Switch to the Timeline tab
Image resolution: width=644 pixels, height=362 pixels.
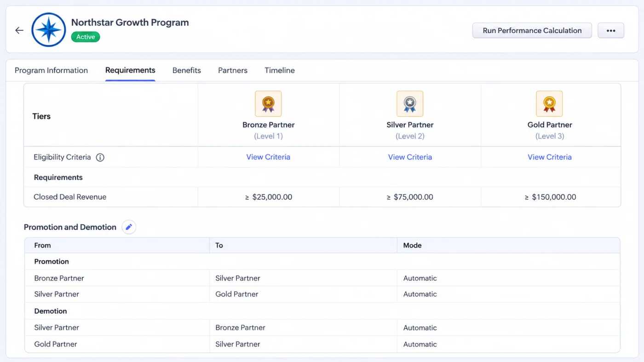click(280, 70)
